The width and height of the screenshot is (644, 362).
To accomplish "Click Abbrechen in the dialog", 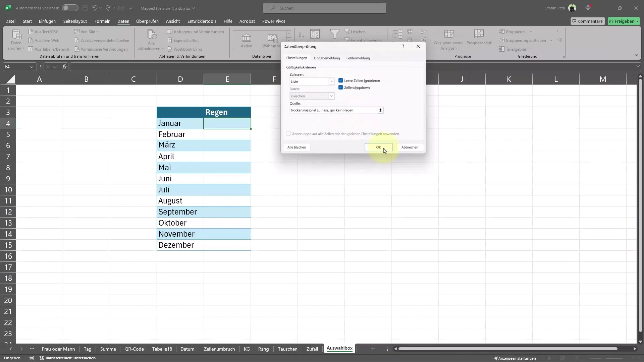I will [410, 147].
